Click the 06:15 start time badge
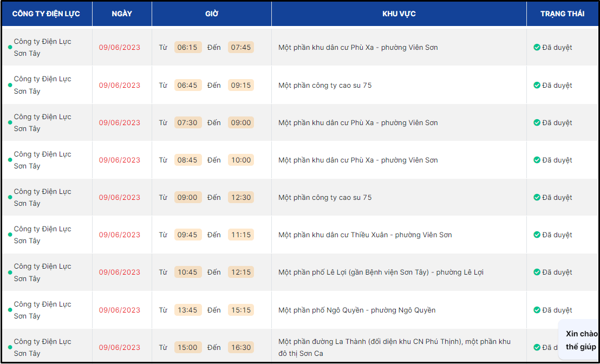Viewport: 600px width, 364px height. [187, 48]
